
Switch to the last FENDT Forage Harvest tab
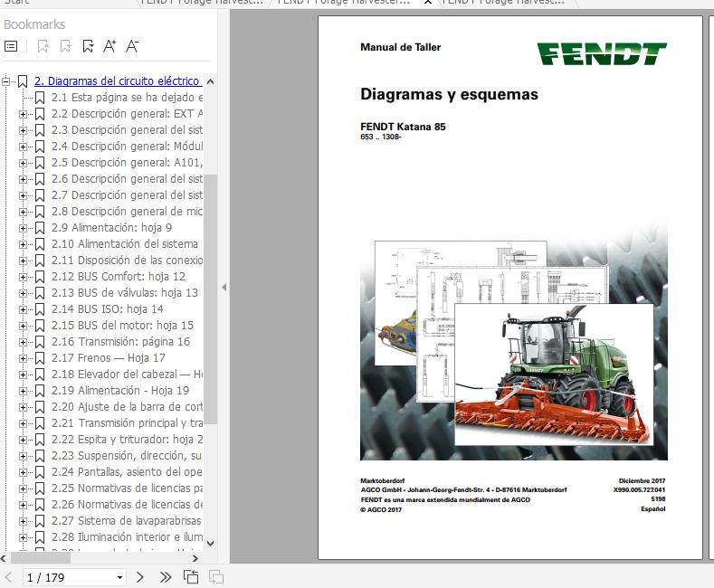[503, 3]
